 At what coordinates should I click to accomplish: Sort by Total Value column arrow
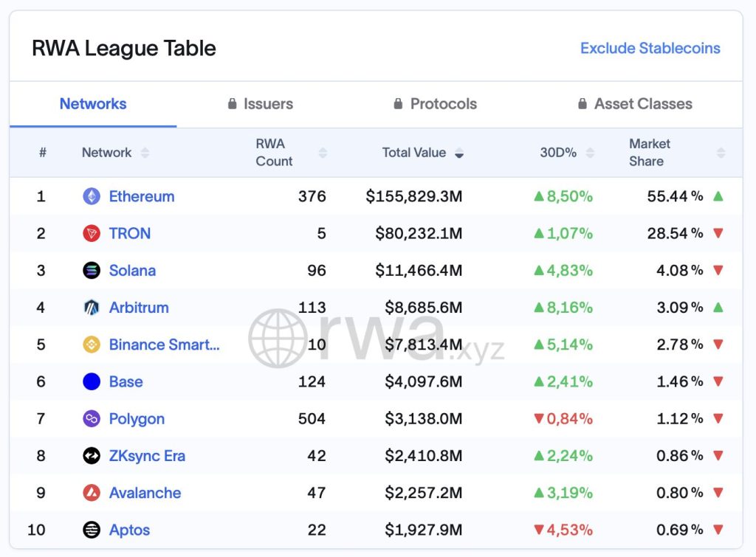click(x=459, y=153)
